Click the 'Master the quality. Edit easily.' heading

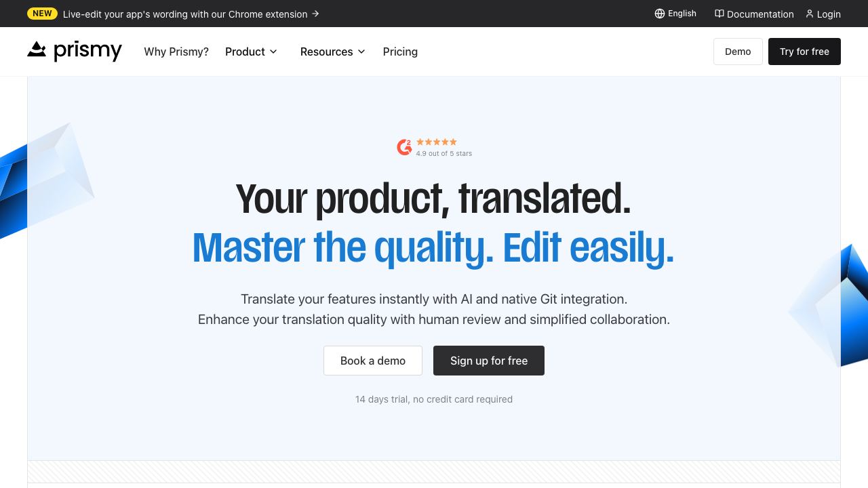pyautogui.click(x=433, y=247)
